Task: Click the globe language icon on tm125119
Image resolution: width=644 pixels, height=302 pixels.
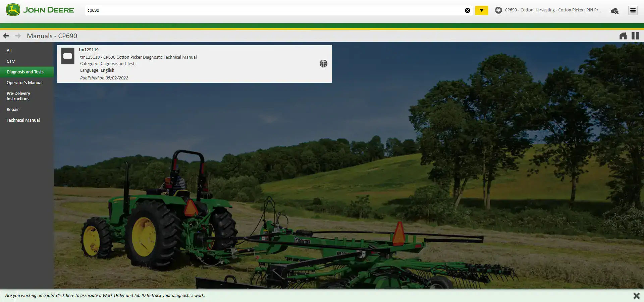Action: [x=323, y=64]
